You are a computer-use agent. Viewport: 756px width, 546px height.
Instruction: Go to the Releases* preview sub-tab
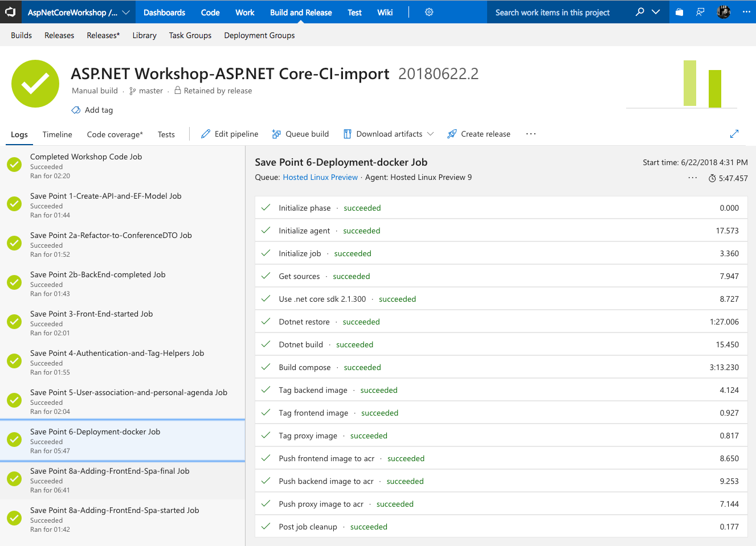point(103,35)
